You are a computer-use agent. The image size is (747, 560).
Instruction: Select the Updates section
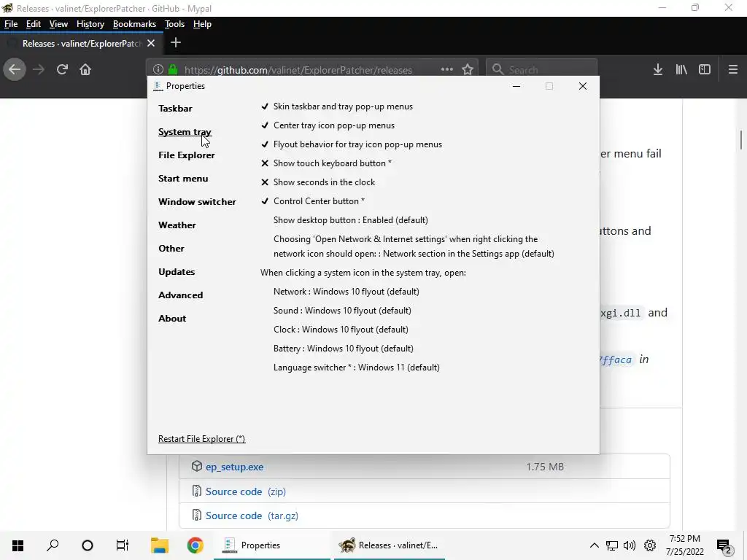(x=177, y=272)
